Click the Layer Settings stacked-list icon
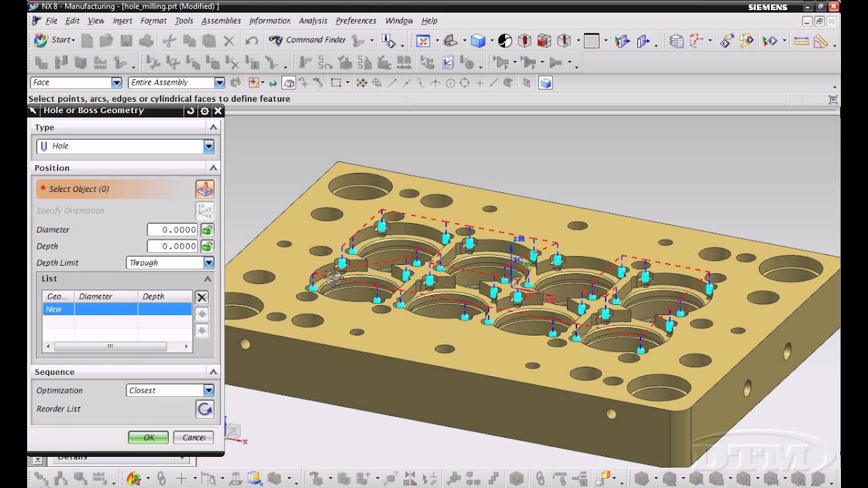This screenshot has height=488, width=868. [x=676, y=41]
